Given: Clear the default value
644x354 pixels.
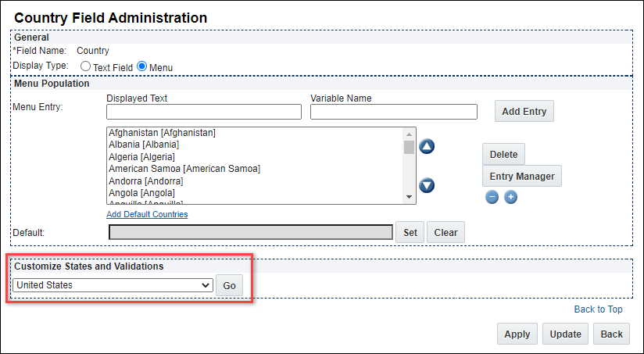Looking at the screenshot, I should point(445,232).
